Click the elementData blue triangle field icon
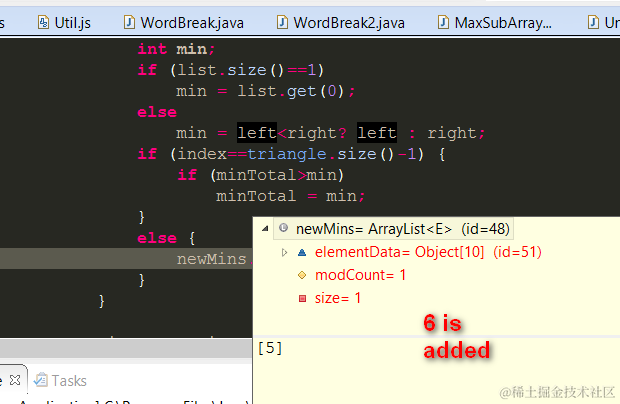 pos(302,252)
